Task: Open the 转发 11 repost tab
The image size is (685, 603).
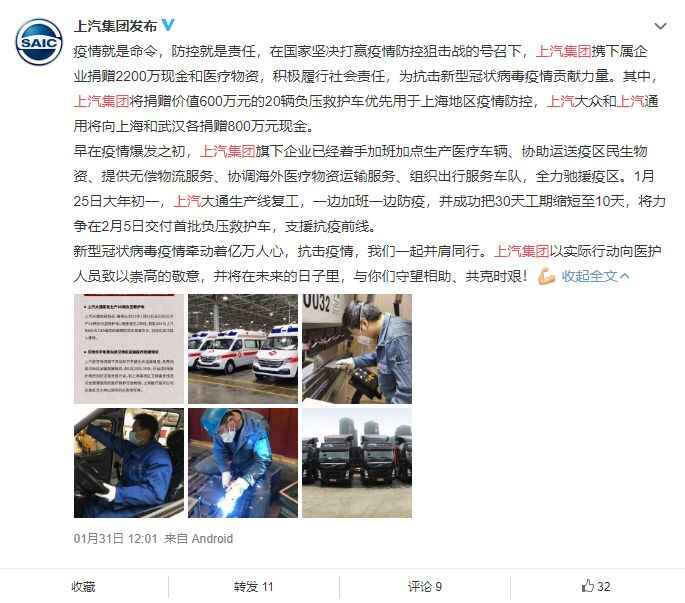Action: click(x=253, y=586)
